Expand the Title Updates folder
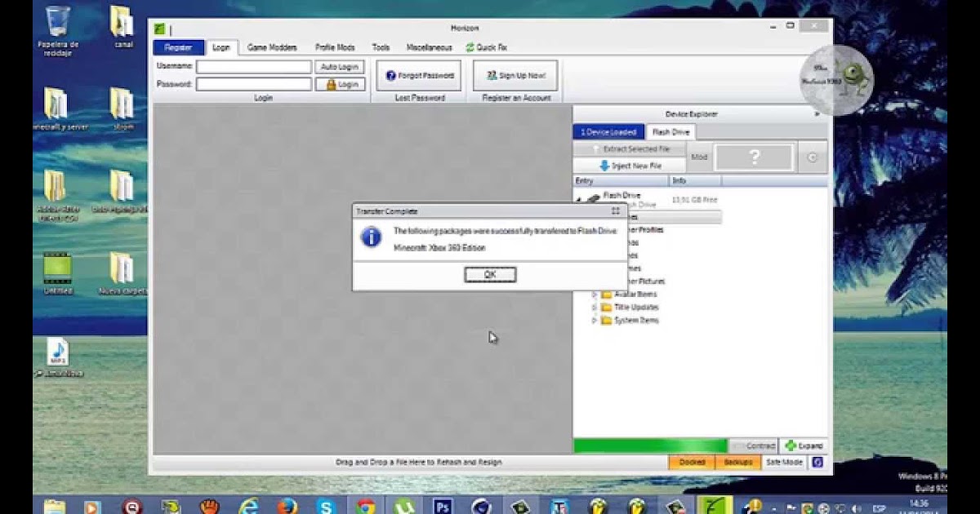Viewport: 980px width, 514px height. [x=594, y=308]
